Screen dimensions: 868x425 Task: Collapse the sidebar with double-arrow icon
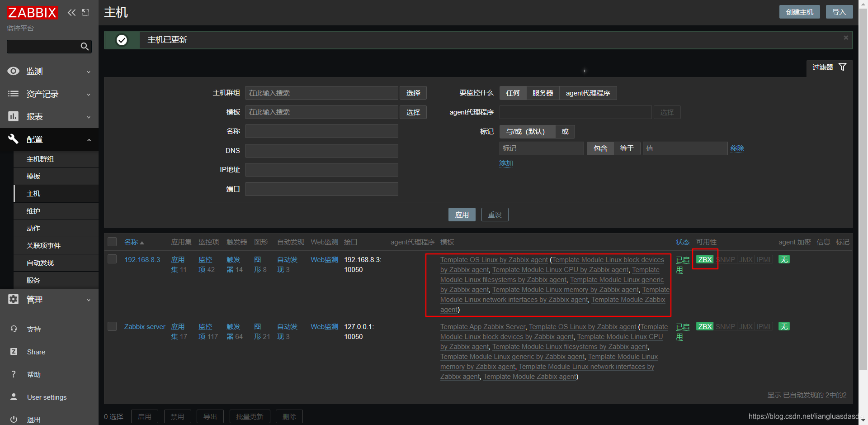click(x=71, y=13)
